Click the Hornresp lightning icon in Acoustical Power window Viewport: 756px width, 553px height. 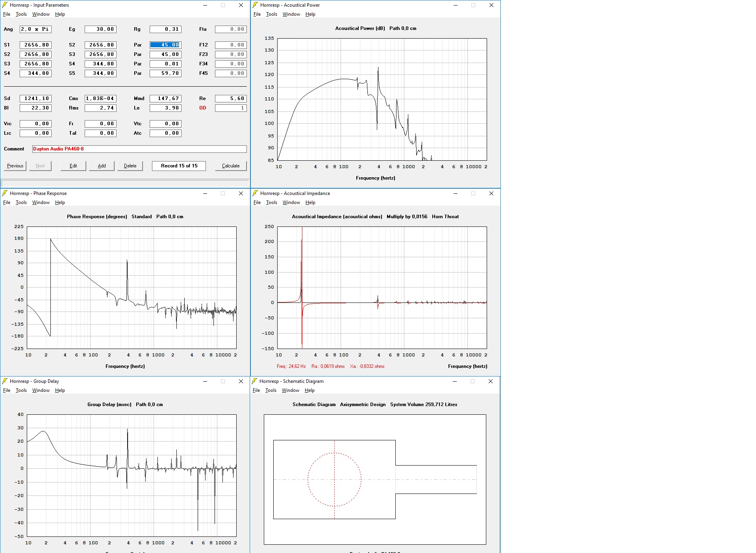pyautogui.click(x=255, y=5)
